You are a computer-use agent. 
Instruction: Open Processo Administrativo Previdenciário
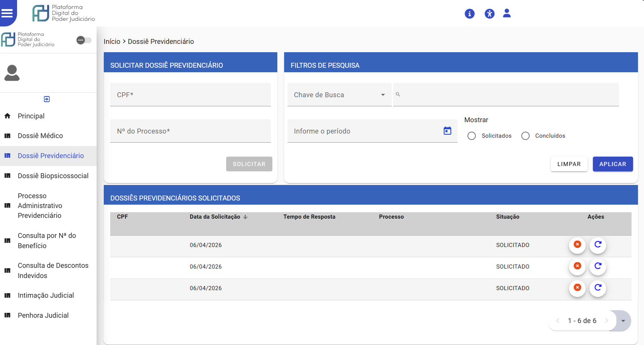(48, 206)
